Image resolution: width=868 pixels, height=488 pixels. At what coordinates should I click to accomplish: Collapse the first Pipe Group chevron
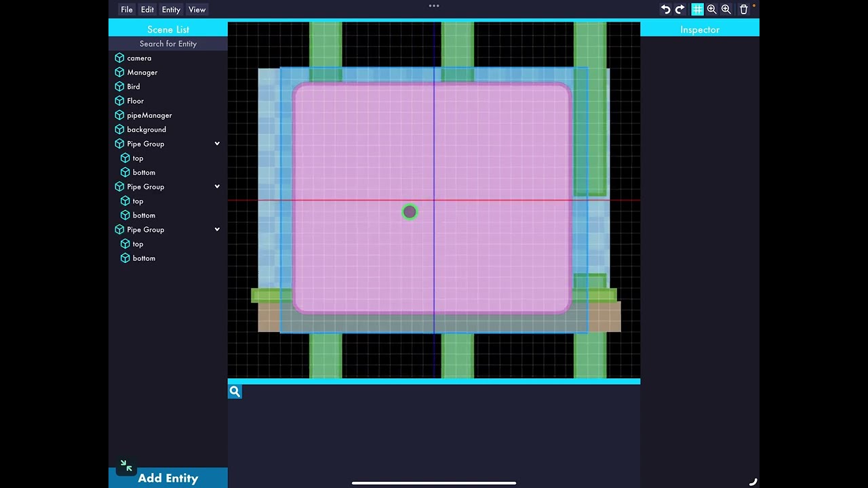(x=217, y=144)
